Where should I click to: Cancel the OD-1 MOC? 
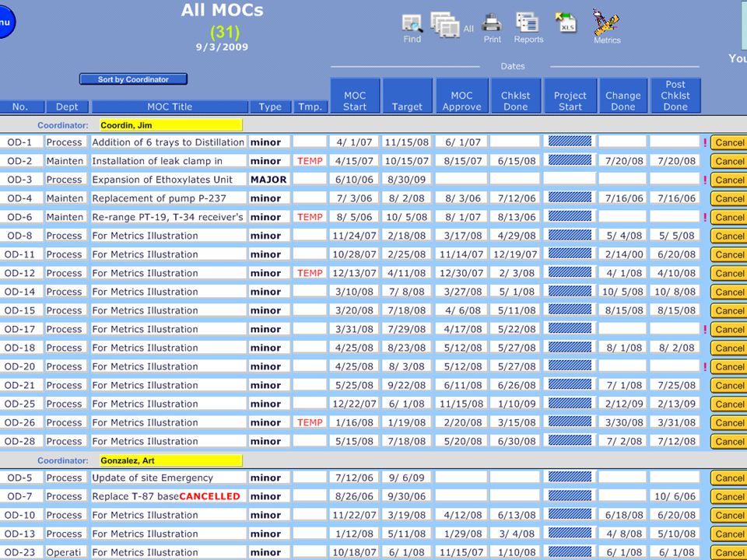coord(729,142)
